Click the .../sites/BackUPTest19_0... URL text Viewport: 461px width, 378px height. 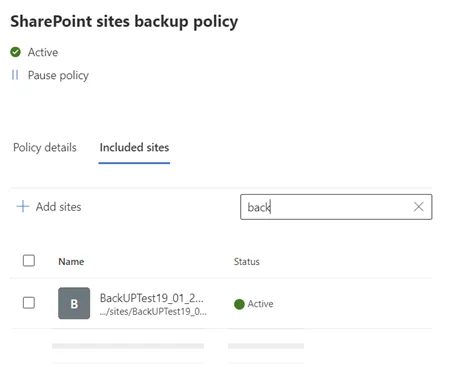click(153, 312)
